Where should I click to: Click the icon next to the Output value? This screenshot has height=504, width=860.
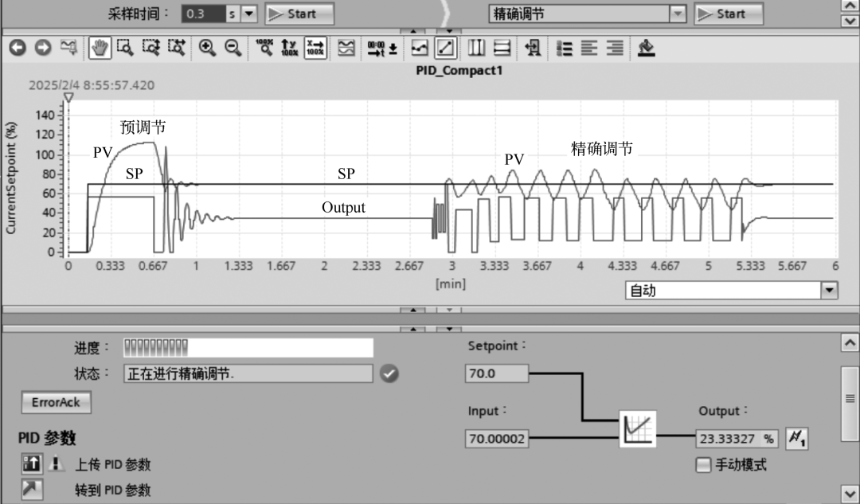tap(796, 438)
